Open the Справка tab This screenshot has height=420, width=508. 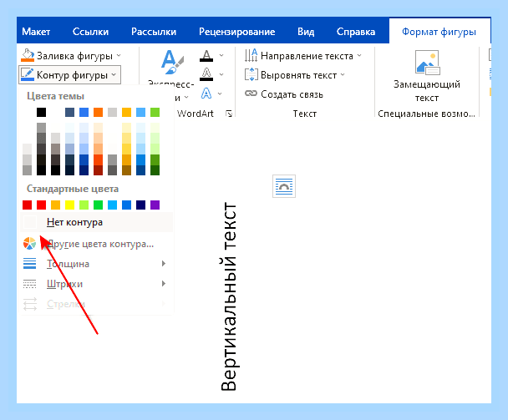(356, 32)
